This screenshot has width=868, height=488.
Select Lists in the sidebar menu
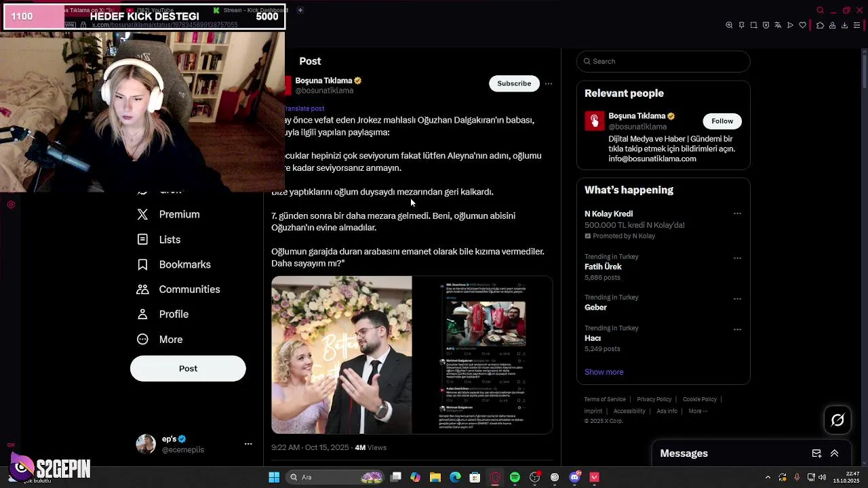click(170, 239)
